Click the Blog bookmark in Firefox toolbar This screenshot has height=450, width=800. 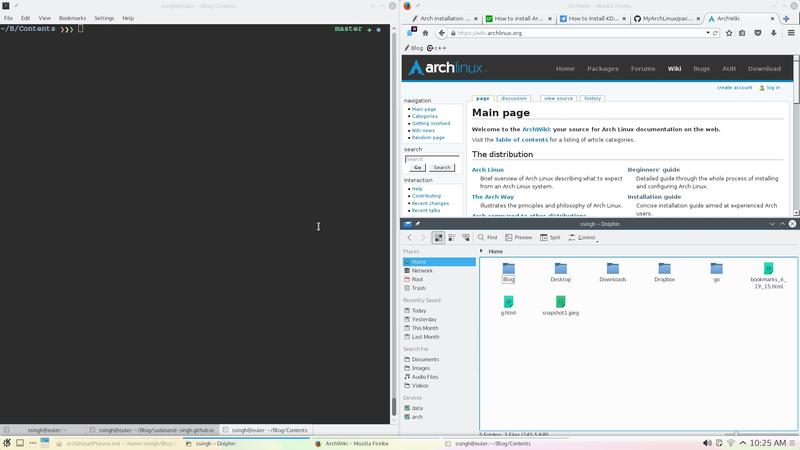(x=414, y=48)
